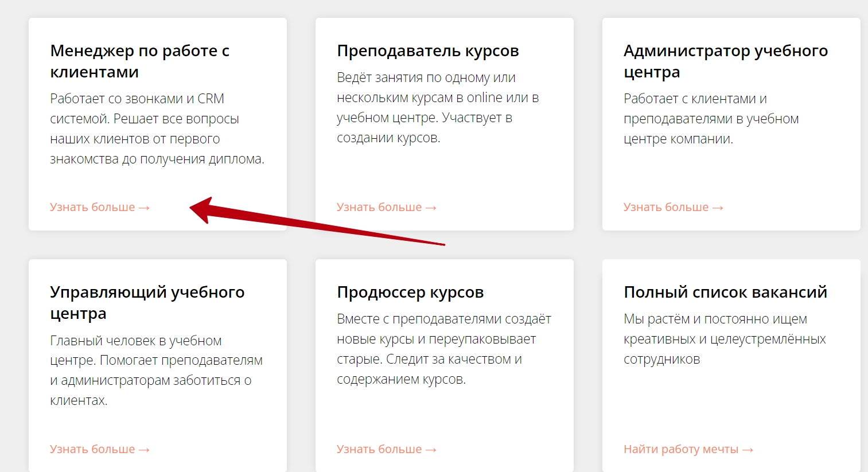Select the heading "Продюссер курсов"
The width and height of the screenshot is (868, 472).
pyautogui.click(x=410, y=292)
